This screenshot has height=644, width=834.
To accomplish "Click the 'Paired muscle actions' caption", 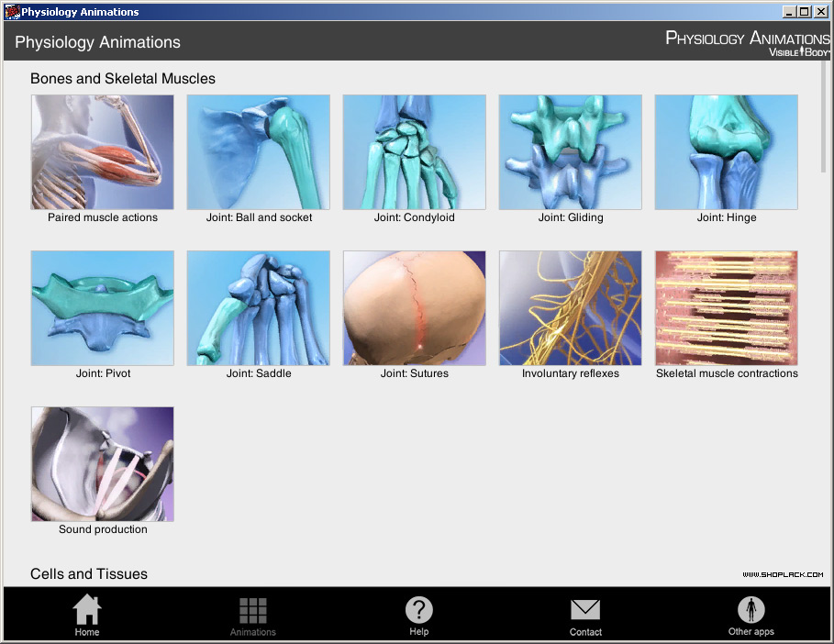I will tap(103, 217).
